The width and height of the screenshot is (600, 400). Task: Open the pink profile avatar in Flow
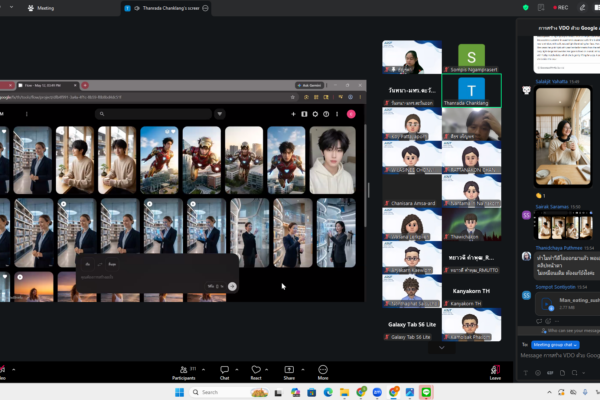pyautogui.click(x=351, y=114)
